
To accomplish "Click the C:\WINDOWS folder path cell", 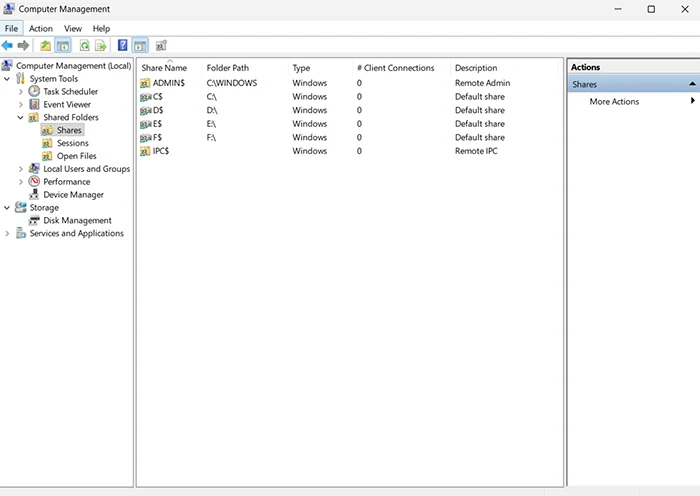I will (232, 83).
